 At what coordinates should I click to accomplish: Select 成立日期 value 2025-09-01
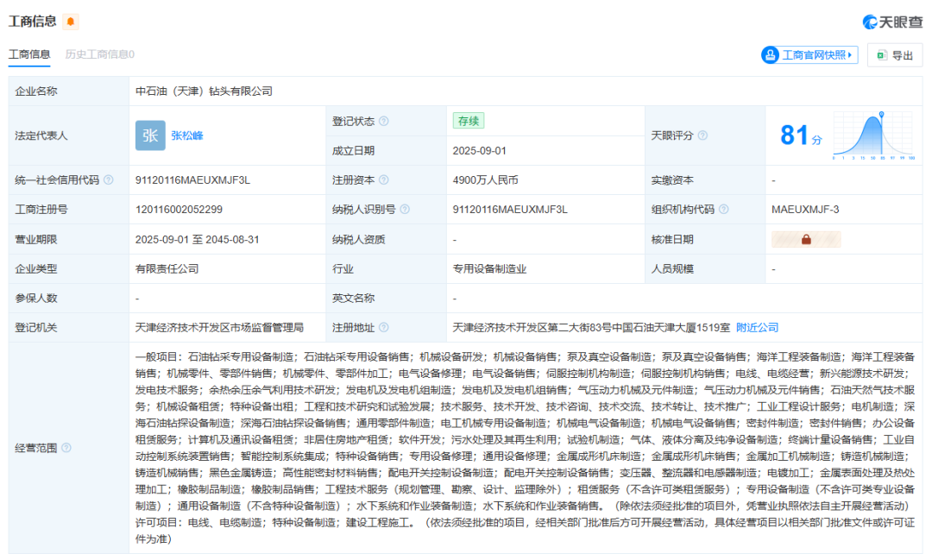pos(480,150)
